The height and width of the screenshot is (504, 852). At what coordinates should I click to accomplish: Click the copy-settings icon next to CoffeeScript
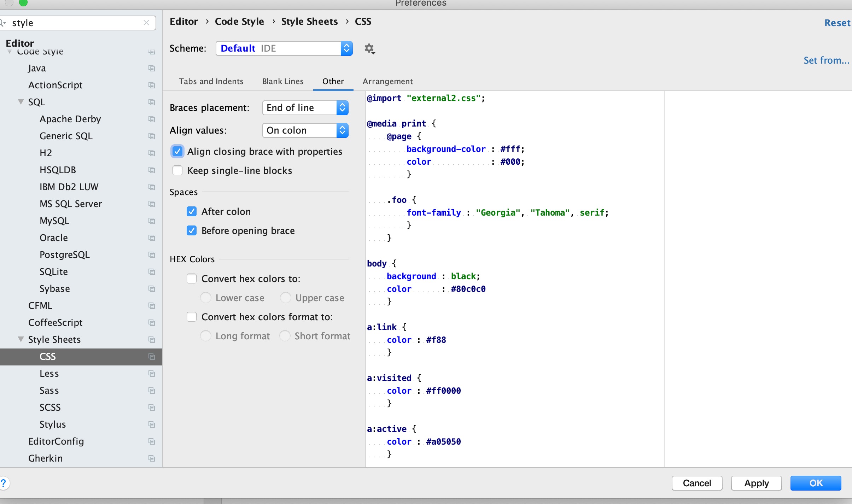tap(152, 323)
